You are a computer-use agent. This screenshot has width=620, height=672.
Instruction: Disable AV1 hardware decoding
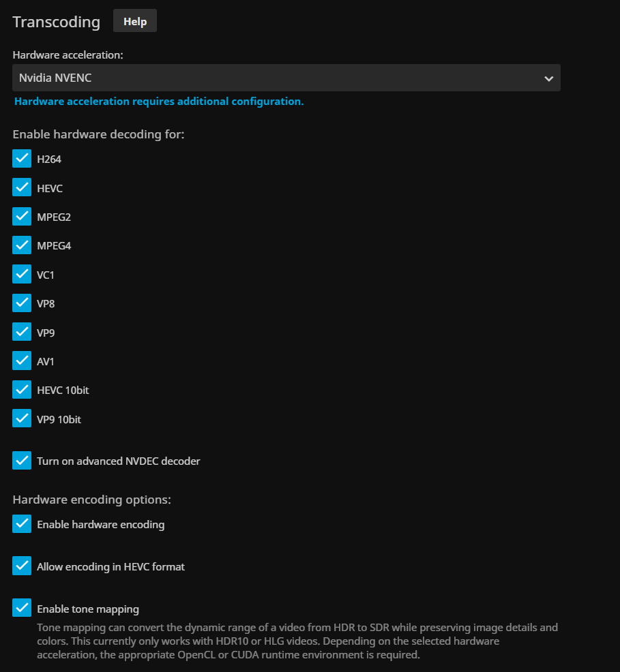tap(22, 361)
